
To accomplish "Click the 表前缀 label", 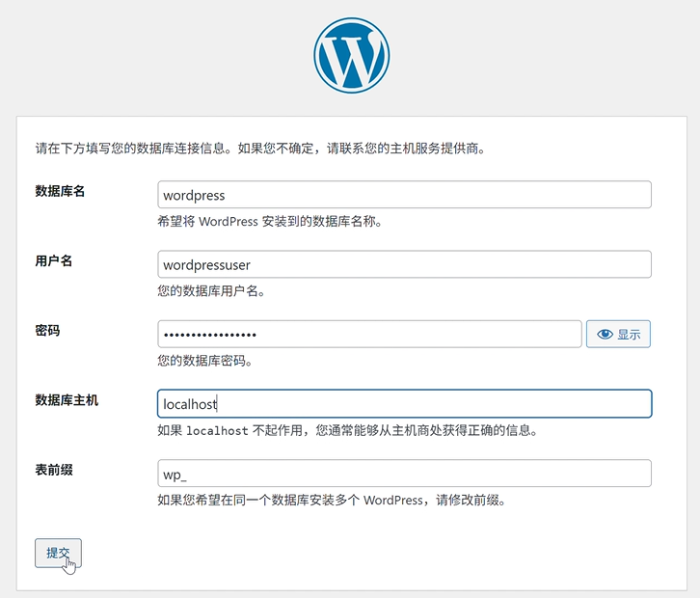I will (54, 470).
